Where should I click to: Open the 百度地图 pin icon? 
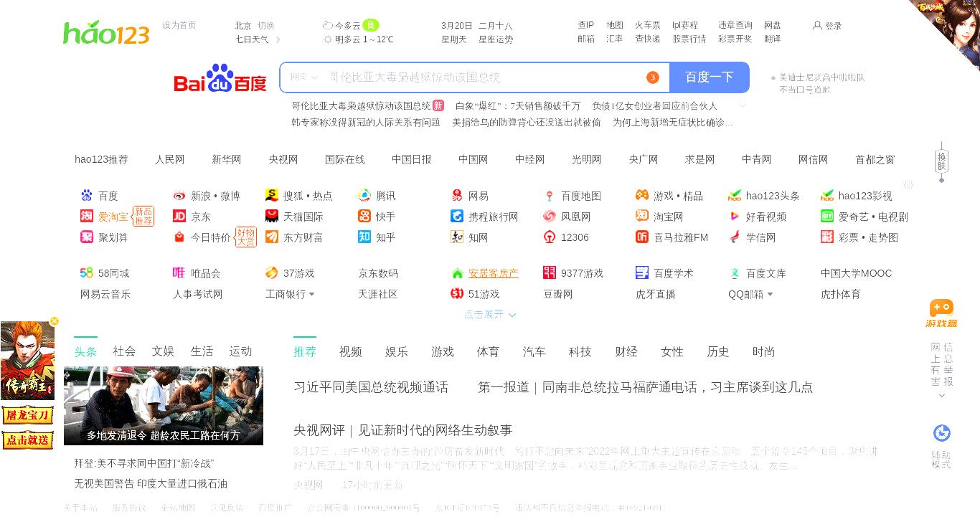coord(550,196)
